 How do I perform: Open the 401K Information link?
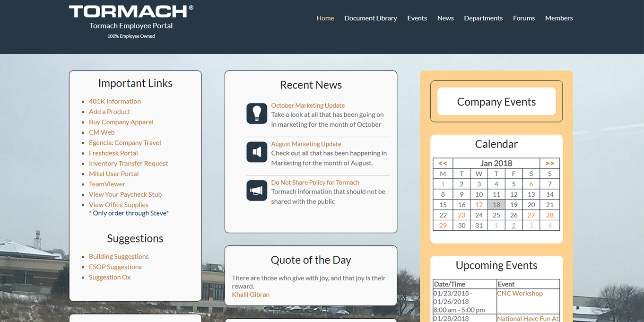114,101
